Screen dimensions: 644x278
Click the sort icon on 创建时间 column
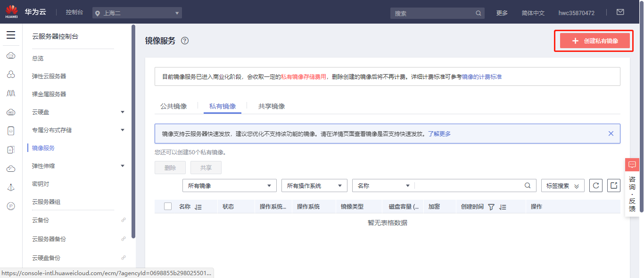click(503, 207)
